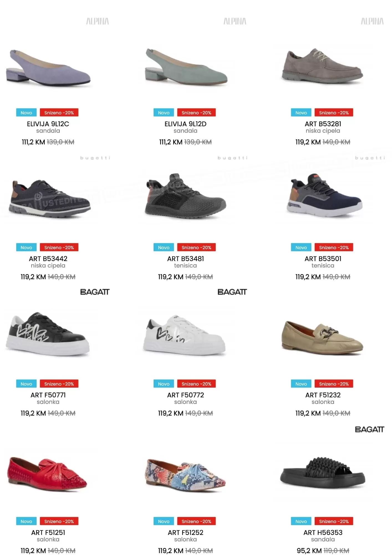Click the bugatti logo above ART B53442
392x555 pixels.
(x=95, y=158)
